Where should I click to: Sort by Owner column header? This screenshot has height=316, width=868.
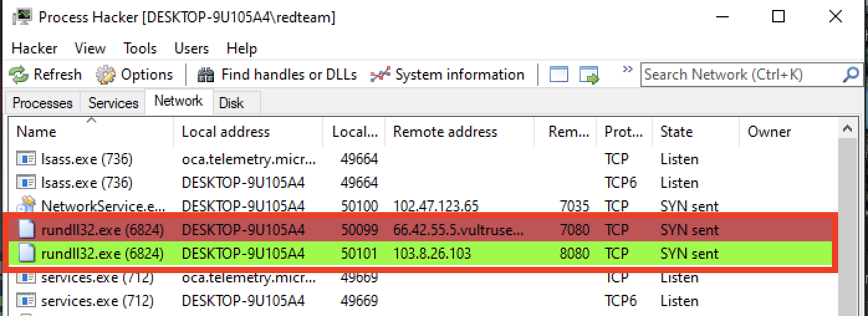click(x=789, y=132)
